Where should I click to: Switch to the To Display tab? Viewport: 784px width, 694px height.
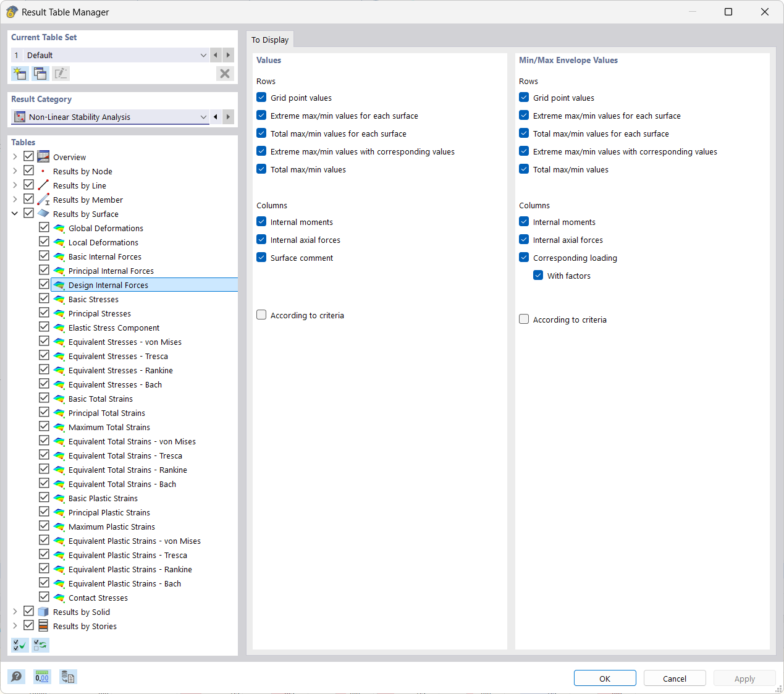(x=270, y=39)
